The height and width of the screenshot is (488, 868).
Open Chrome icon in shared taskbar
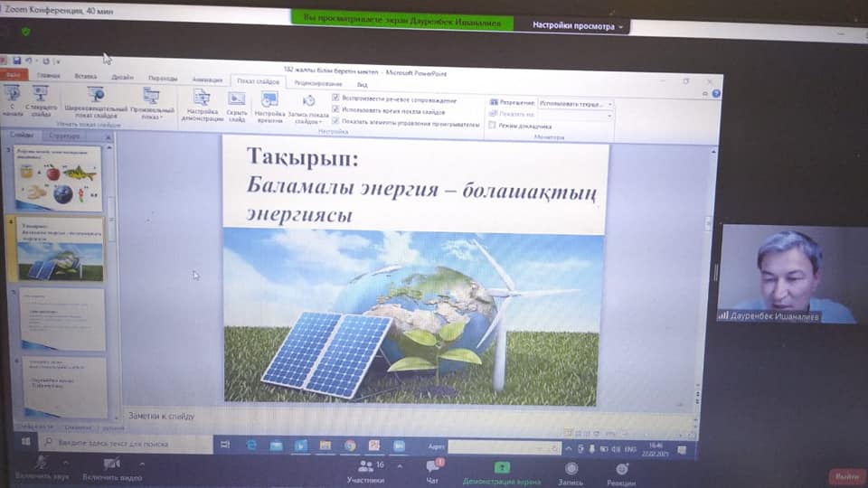click(350, 446)
